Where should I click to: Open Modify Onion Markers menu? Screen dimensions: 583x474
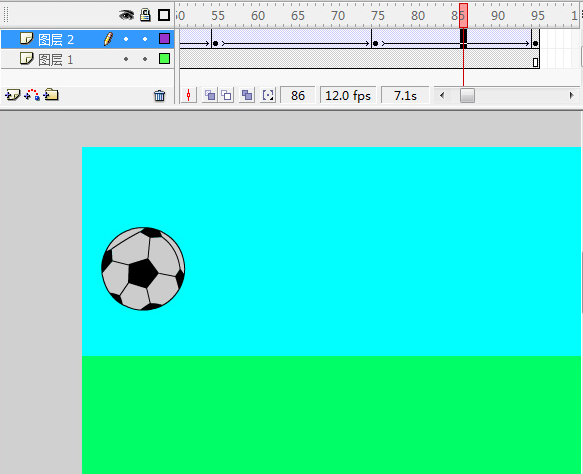point(268,96)
